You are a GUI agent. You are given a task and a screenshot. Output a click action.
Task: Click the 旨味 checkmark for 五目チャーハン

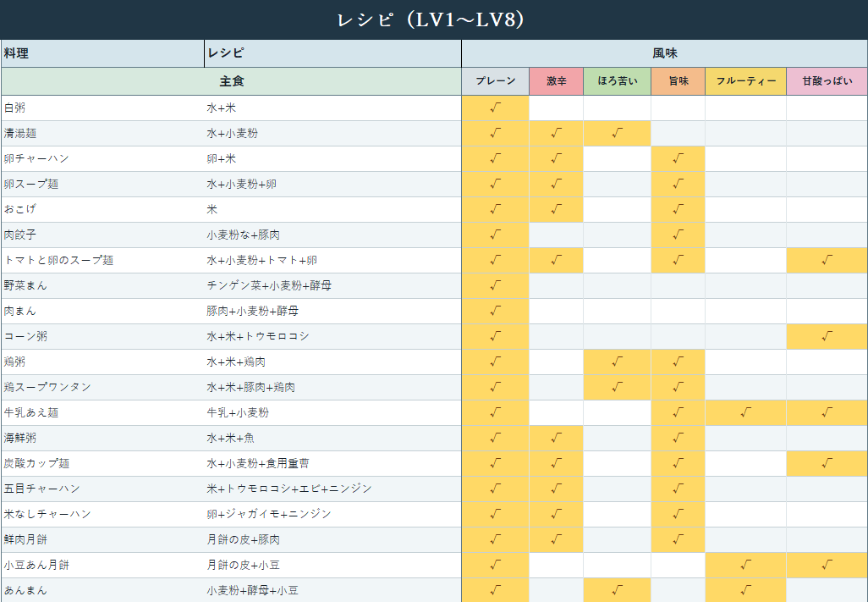(x=678, y=489)
